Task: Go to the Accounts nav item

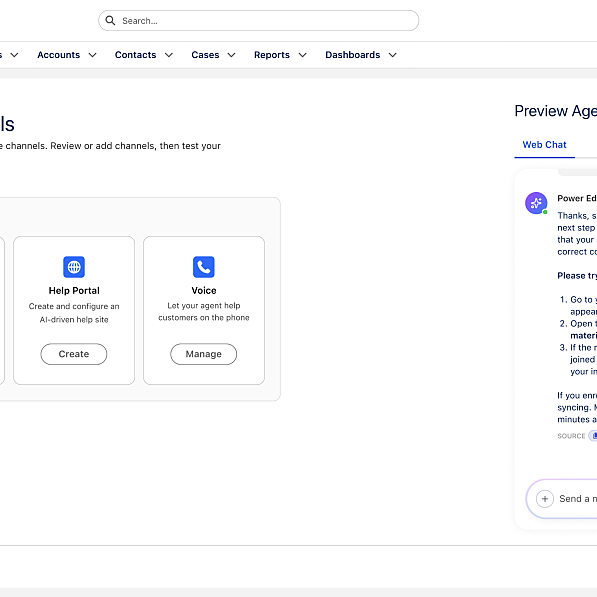Action: click(59, 55)
